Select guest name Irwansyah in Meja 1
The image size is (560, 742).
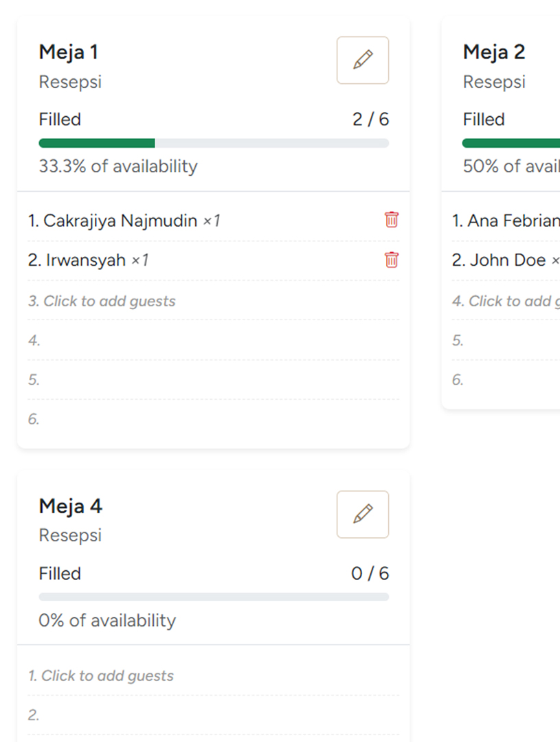pos(86,260)
